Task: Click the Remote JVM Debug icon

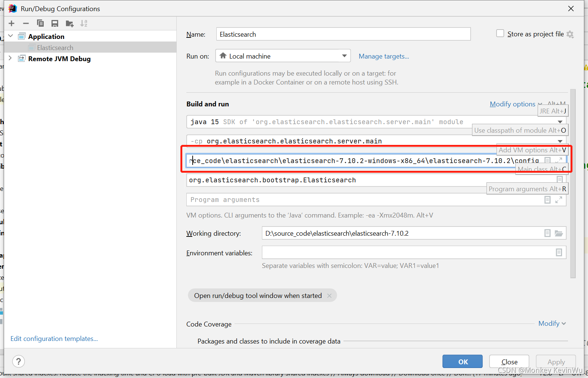Action: (x=22, y=59)
